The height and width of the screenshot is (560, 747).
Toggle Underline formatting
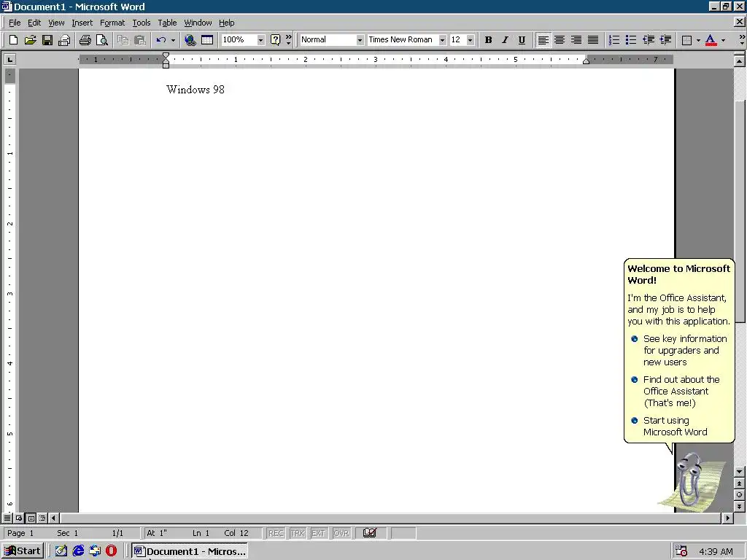[522, 40]
